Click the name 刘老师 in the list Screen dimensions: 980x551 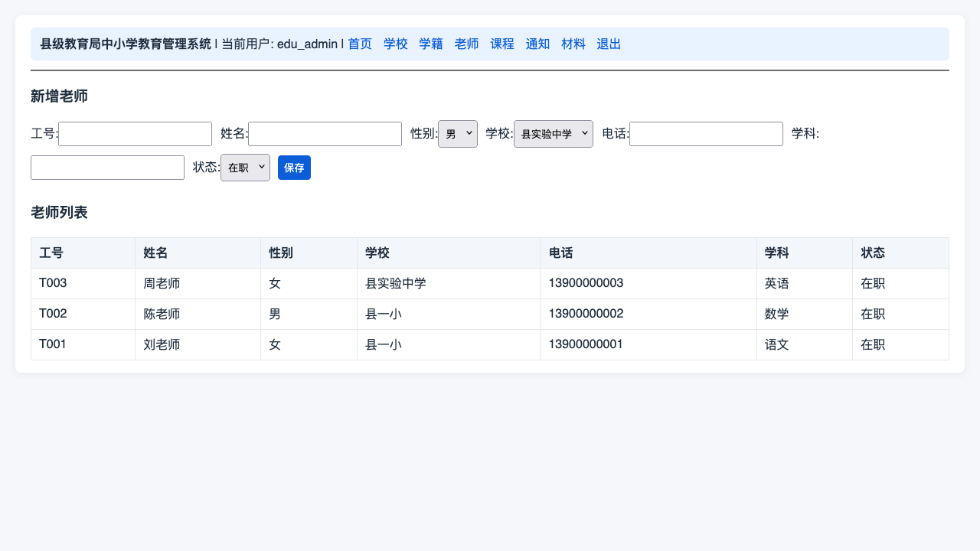pos(162,344)
